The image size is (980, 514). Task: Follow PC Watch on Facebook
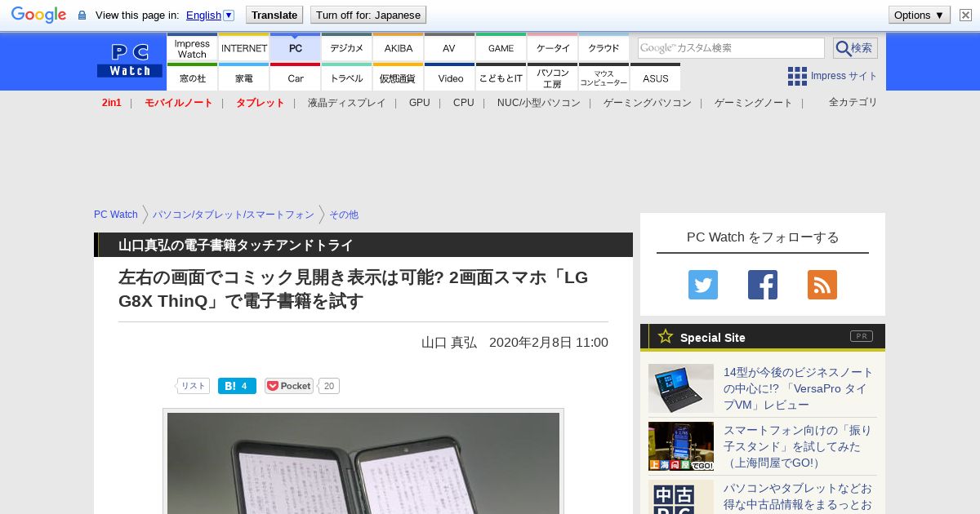pyautogui.click(x=763, y=285)
